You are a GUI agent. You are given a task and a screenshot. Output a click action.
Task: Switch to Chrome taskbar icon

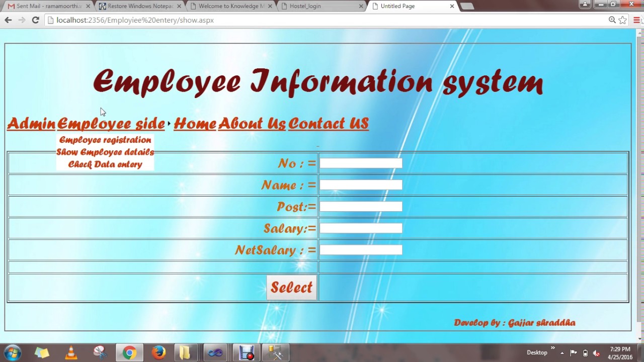[129, 353]
